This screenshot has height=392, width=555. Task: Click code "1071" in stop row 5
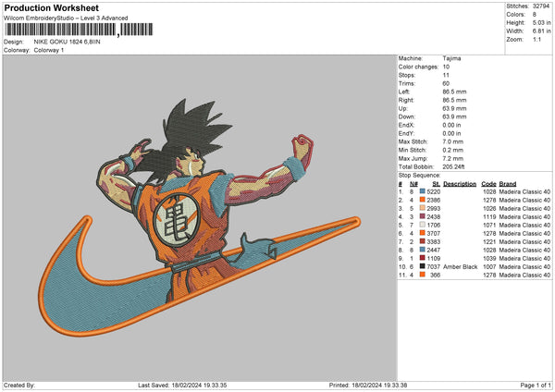[x=489, y=225]
